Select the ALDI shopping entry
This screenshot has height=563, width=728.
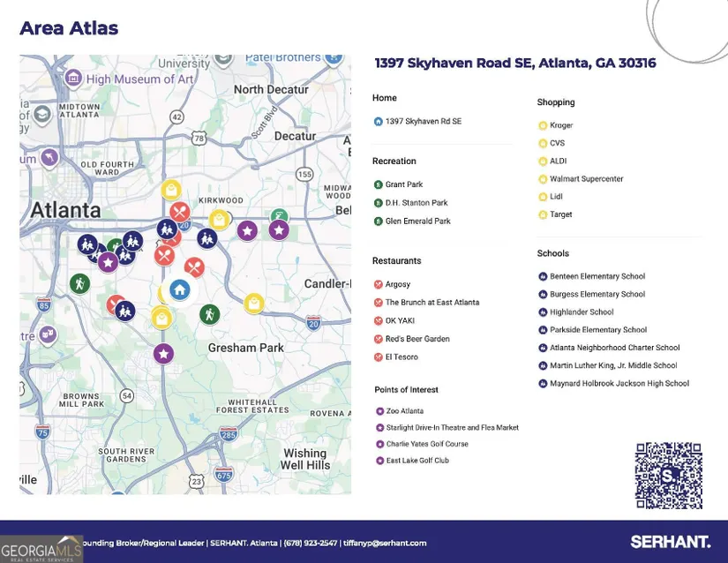pyautogui.click(x=552, y=161)
